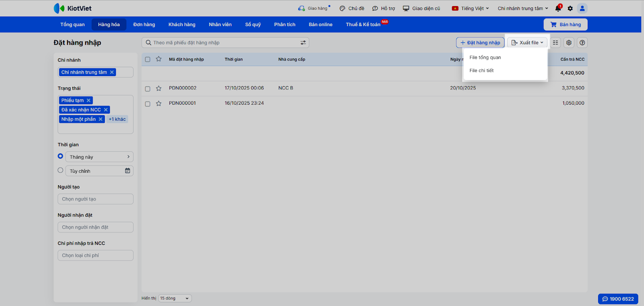Image resolution: width=644 pixels, height=306 pixels.
Task: Click the Trạng thái status filter box
Action: pos(95,114)
